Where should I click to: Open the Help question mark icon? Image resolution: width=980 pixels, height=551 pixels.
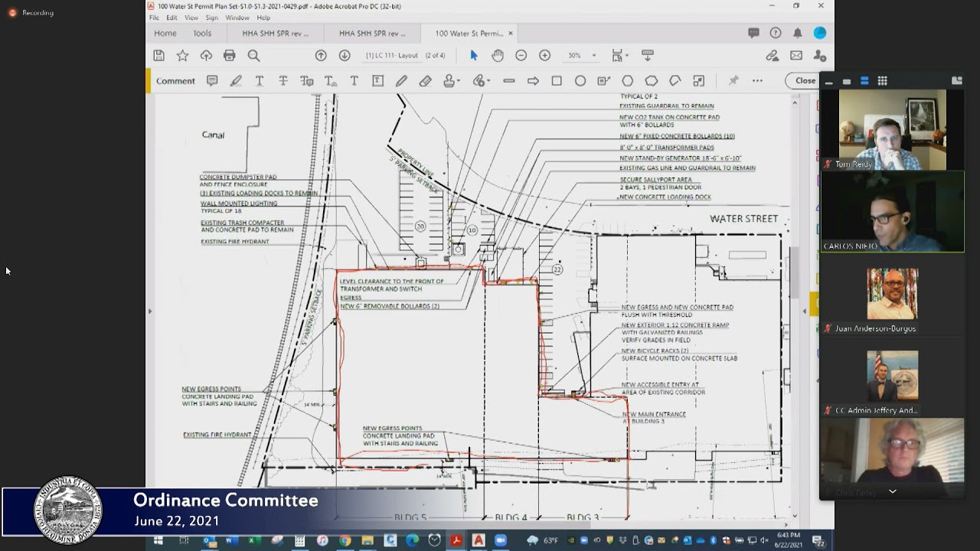click(776, 33)
